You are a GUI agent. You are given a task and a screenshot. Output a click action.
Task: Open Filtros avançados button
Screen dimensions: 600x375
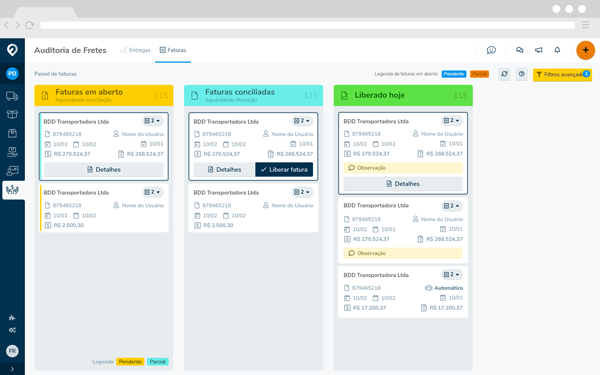(562, 74)
